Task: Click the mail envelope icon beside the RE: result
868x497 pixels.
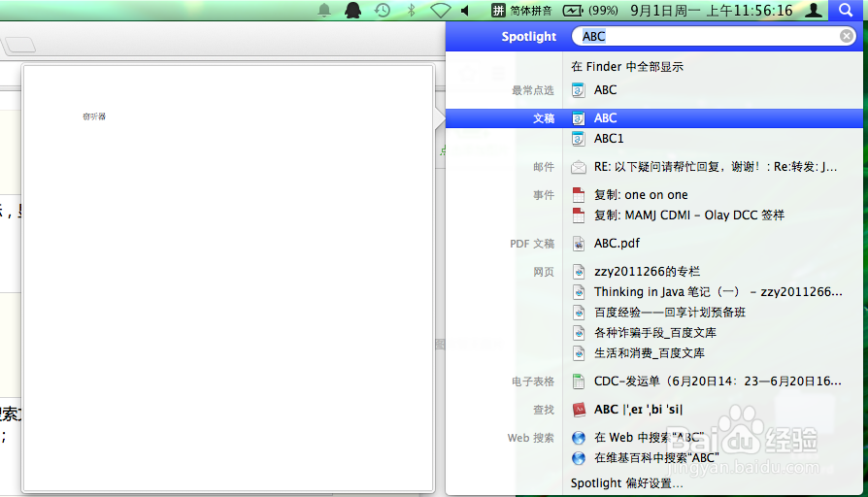Action: (x=579, y=167)
